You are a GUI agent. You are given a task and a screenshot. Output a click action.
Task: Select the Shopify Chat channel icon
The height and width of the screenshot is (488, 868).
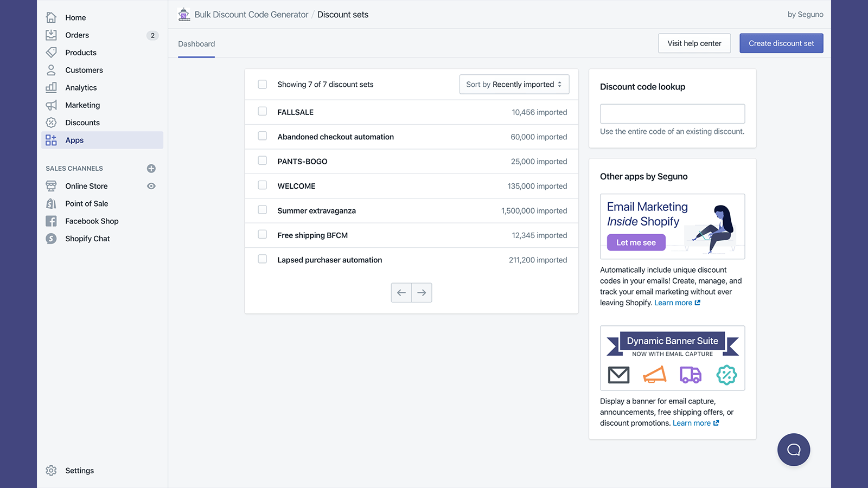pos(52,238)
